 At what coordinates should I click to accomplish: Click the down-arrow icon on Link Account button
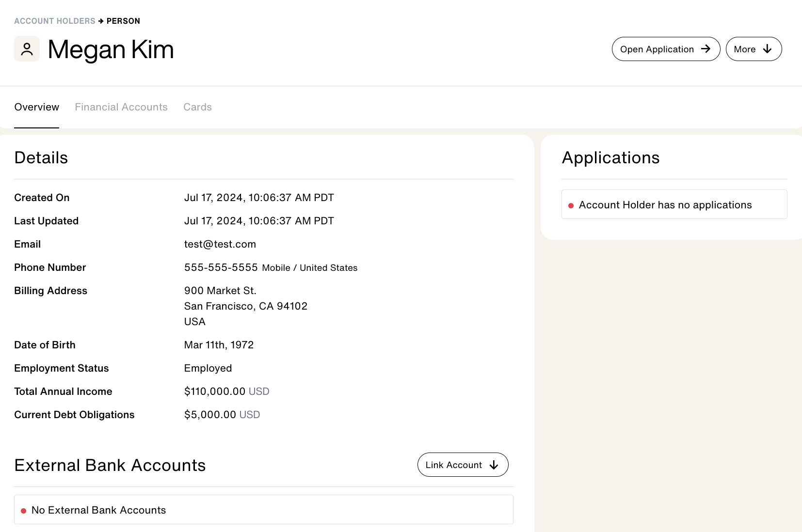(494, 465)
